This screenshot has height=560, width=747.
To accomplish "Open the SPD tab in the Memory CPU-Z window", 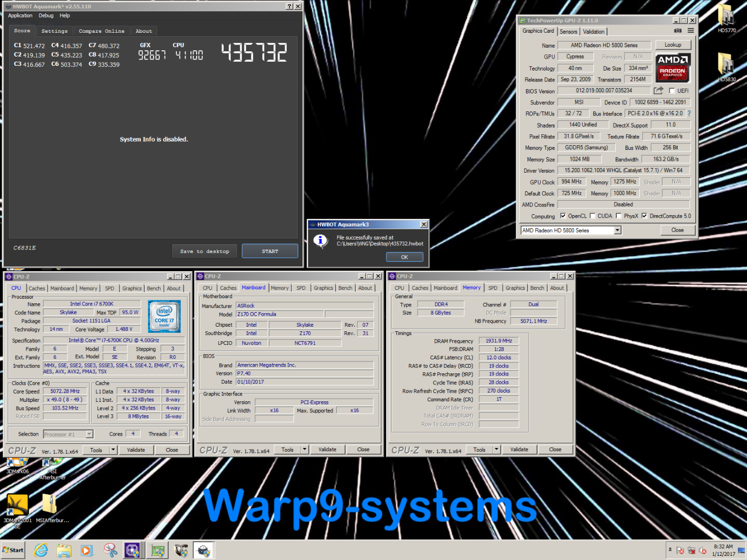I will click(x=493, y=288).
